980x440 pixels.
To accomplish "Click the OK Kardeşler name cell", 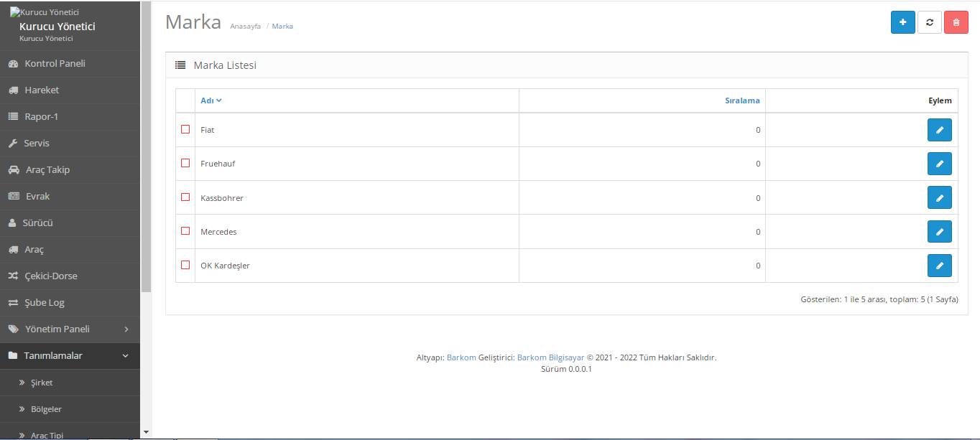I will point(356,266).
